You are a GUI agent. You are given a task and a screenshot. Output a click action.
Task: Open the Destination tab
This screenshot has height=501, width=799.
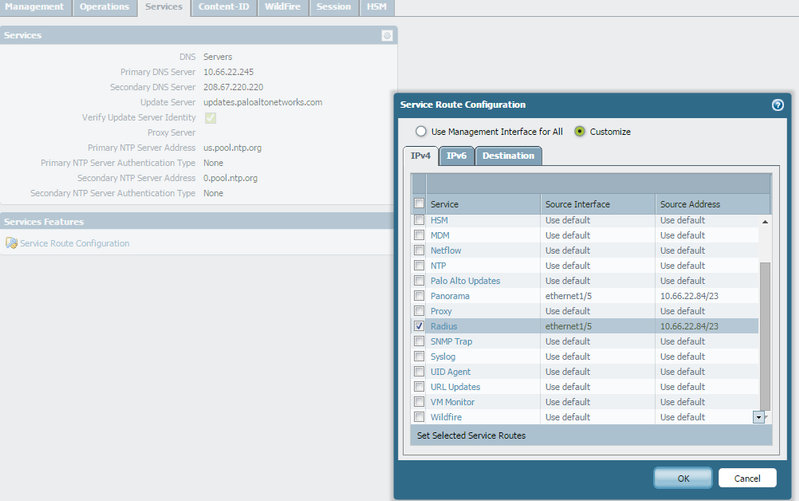tap(508, 156)
